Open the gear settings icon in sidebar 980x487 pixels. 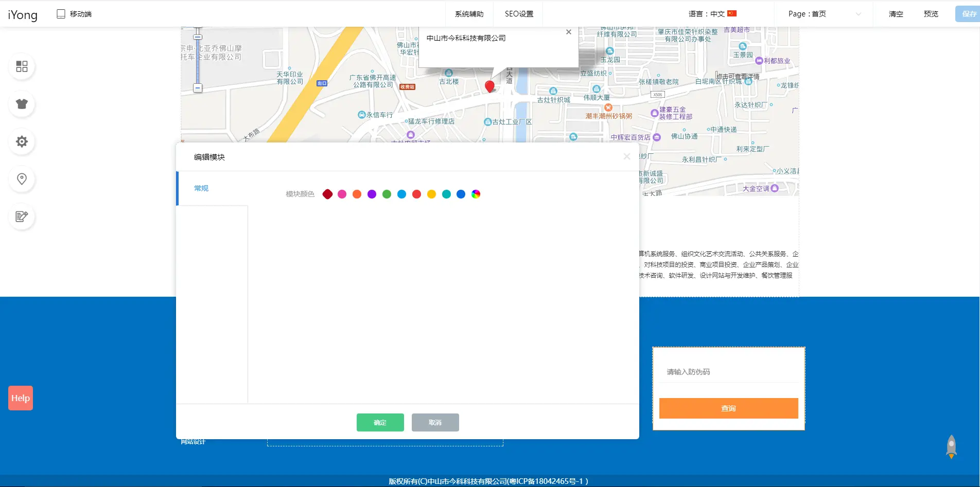(x=22, y=141)
